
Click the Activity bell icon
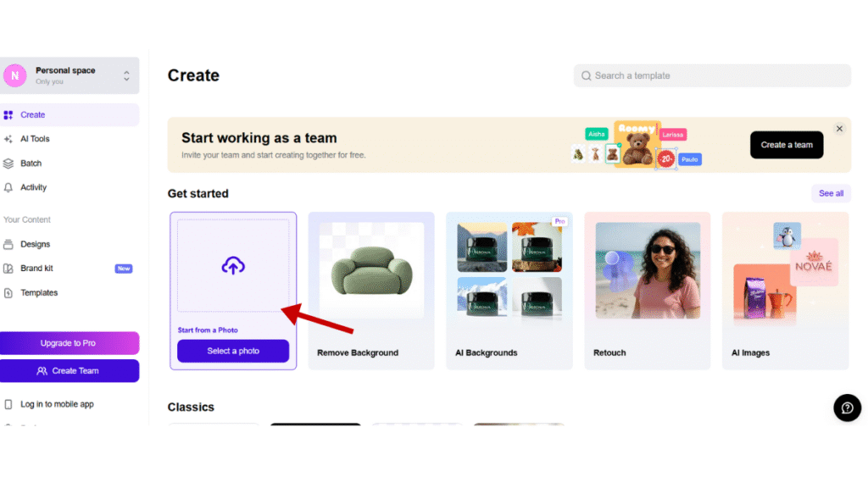coord(8,187)
